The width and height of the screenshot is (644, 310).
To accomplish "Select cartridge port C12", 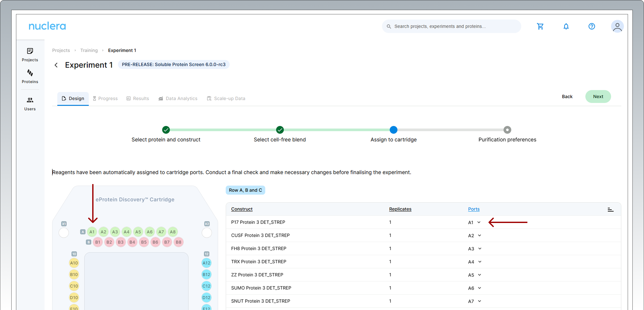I will tap(206, 286).
